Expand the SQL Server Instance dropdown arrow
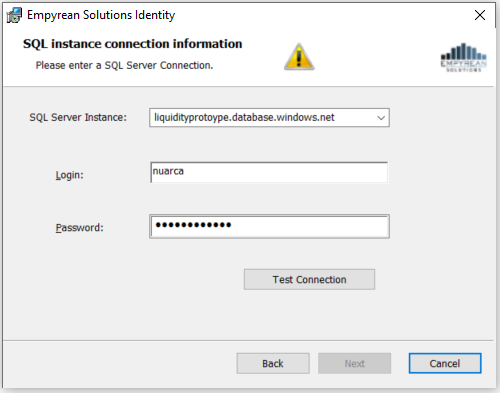The height and width of the screenshot is (393, 500). [x=381, y=118]
